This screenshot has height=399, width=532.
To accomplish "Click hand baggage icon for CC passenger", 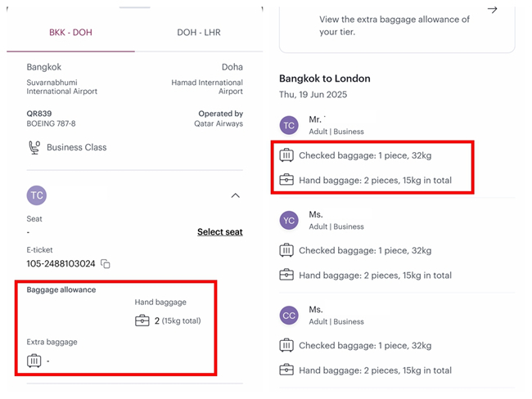I will [286, 370].
